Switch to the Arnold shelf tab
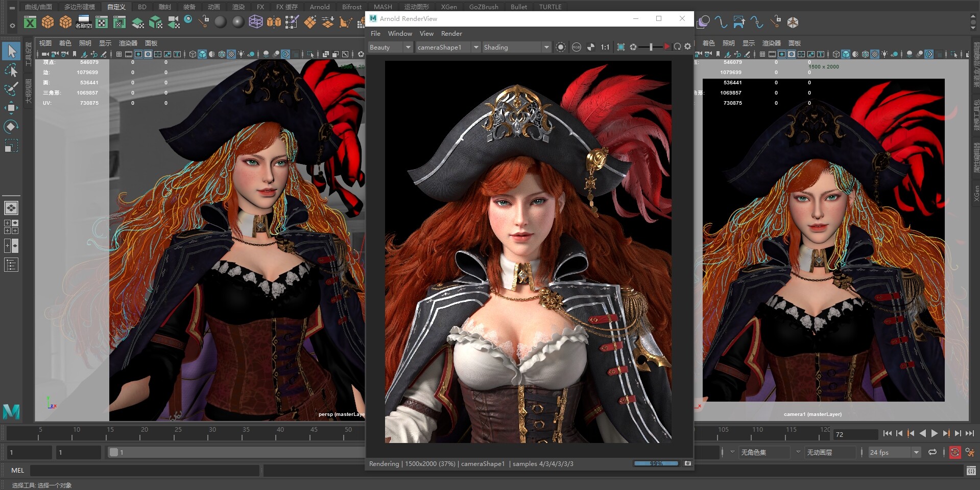Viewport: 980px width, 490px height. pos(320,7)
